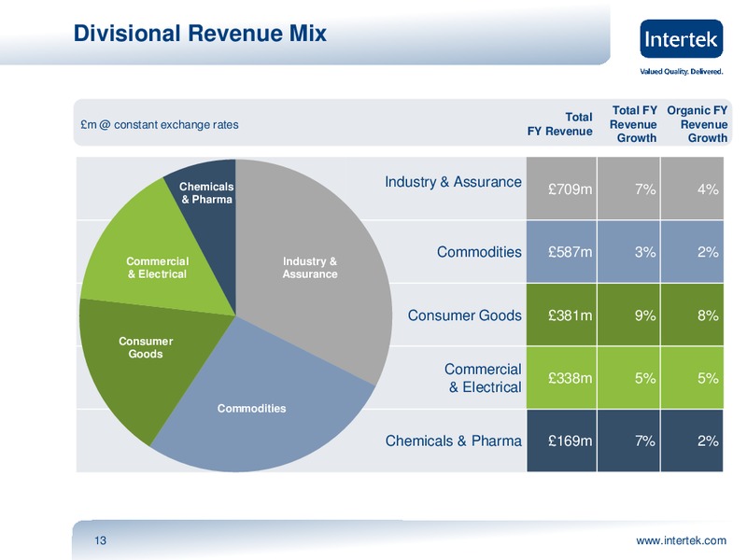The height and width of the screenshot is (560, 747).
Task: Click Industry & Assurance 7% total growth cell
Action: (628, 189)
